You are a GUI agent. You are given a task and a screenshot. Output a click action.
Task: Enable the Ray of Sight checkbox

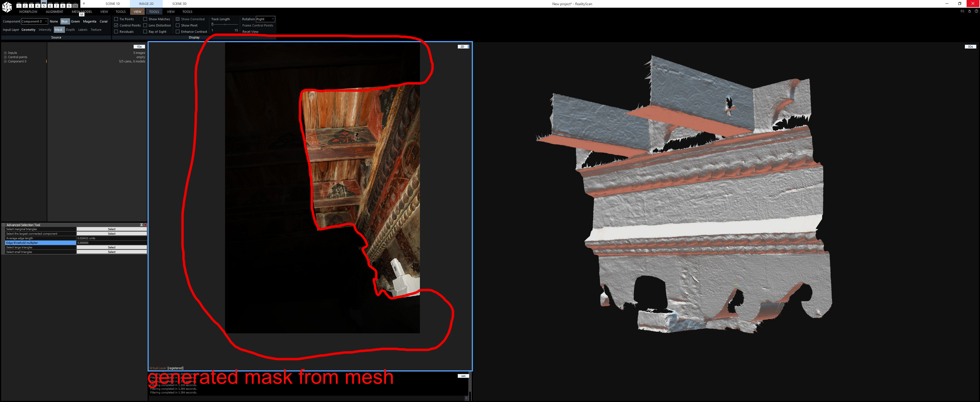point(145,32)
